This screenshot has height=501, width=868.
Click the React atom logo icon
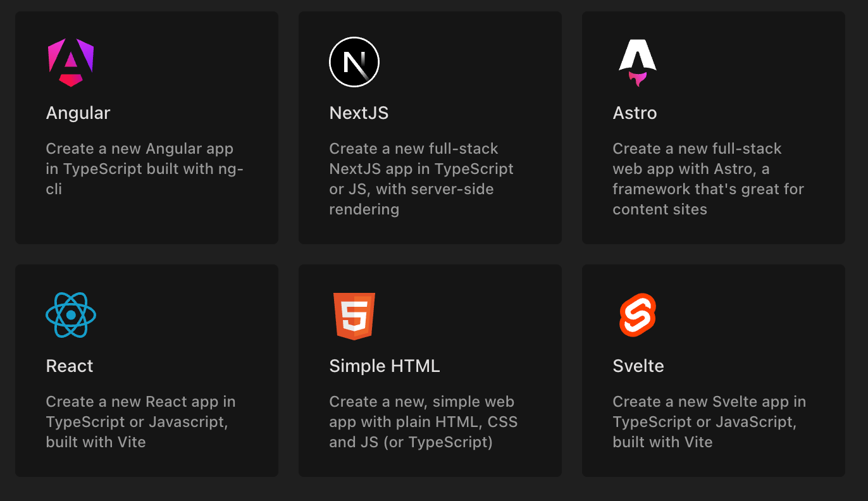(71, 315)
